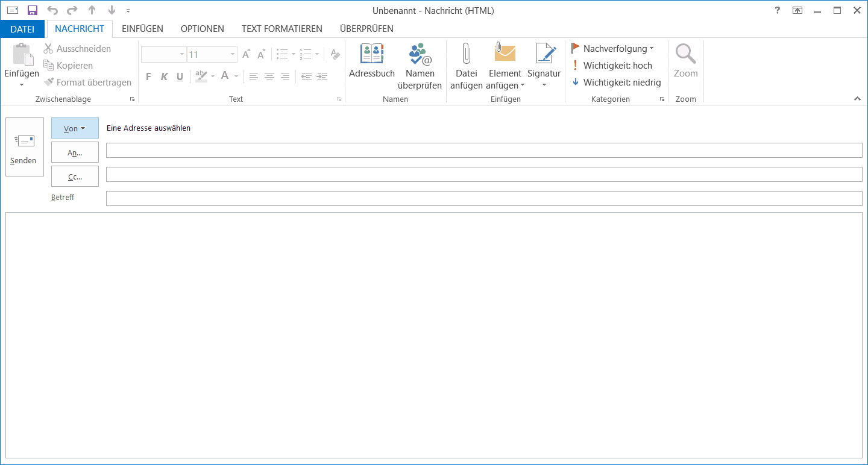Open ribbon display options icon
This screenshot has height=465, width=868.
(797, 10)
